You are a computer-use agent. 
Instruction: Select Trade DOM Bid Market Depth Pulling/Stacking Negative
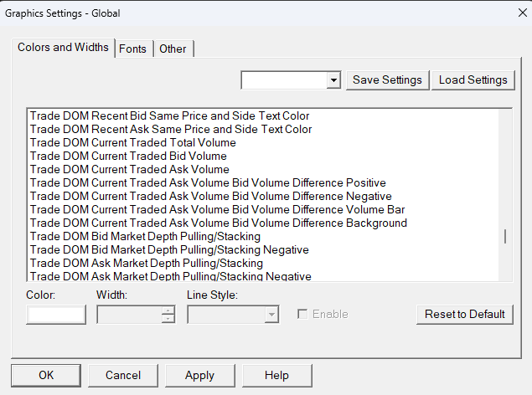tap(168, 249)
